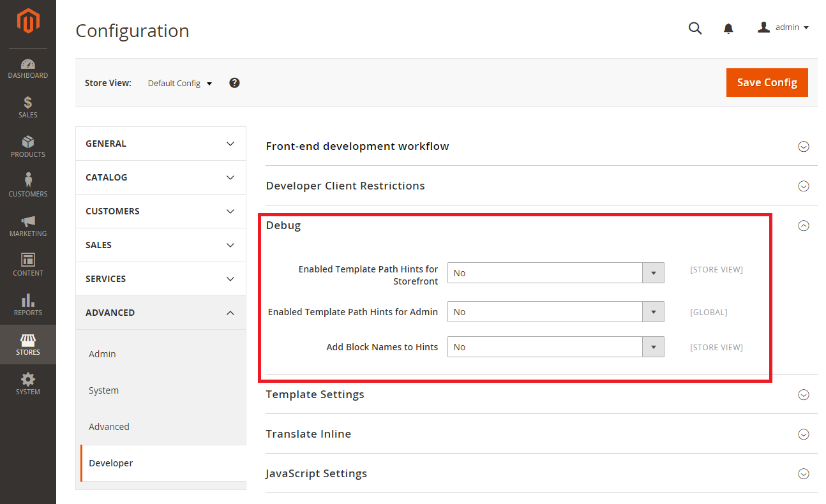Click the Save Config button
This screenshot has width=826, height=504.
[767, 82]
